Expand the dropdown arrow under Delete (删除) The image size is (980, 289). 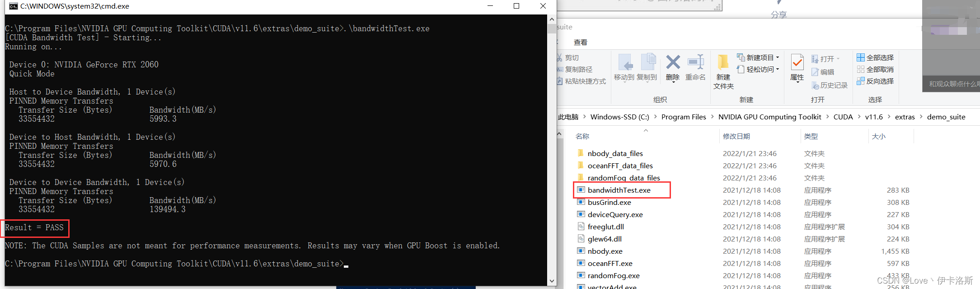coord(673,82)
